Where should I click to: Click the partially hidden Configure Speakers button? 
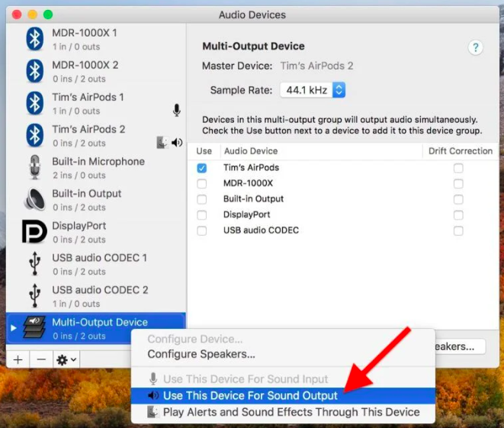tap(461, 346)
